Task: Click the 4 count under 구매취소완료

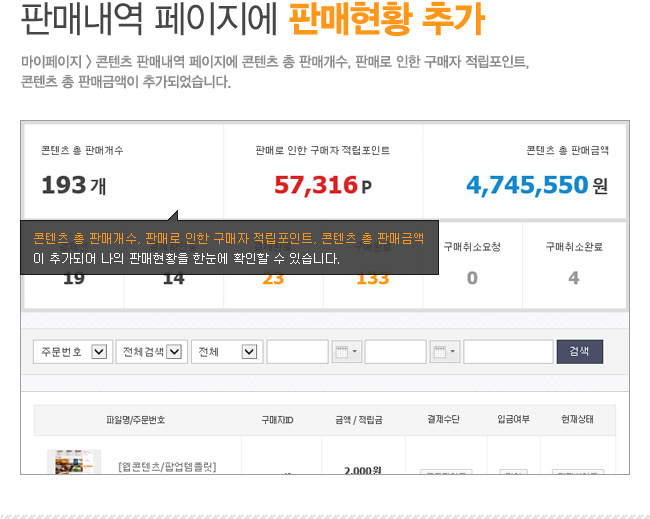Action: 574,278
